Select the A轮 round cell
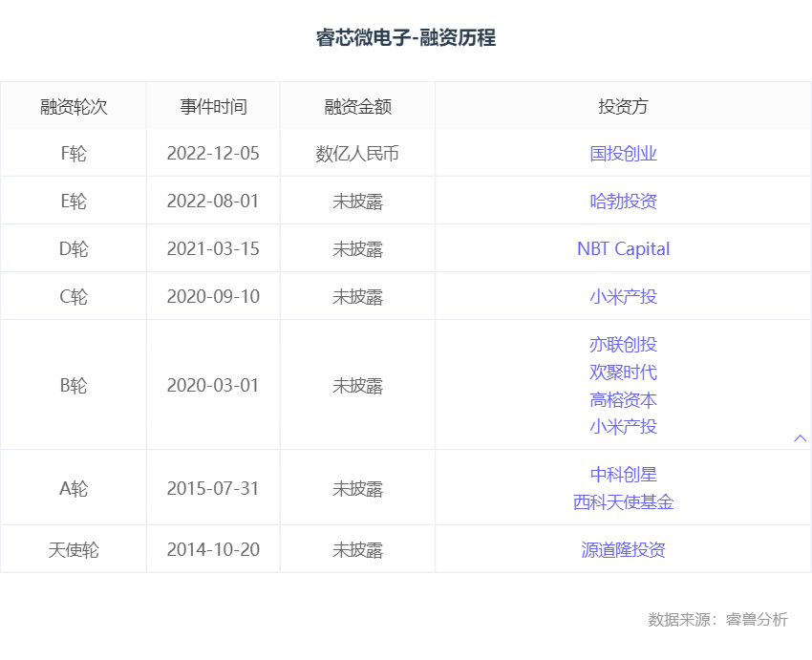Image resolution: width=812 pixels, height=660 pixels. coord(74,489)
